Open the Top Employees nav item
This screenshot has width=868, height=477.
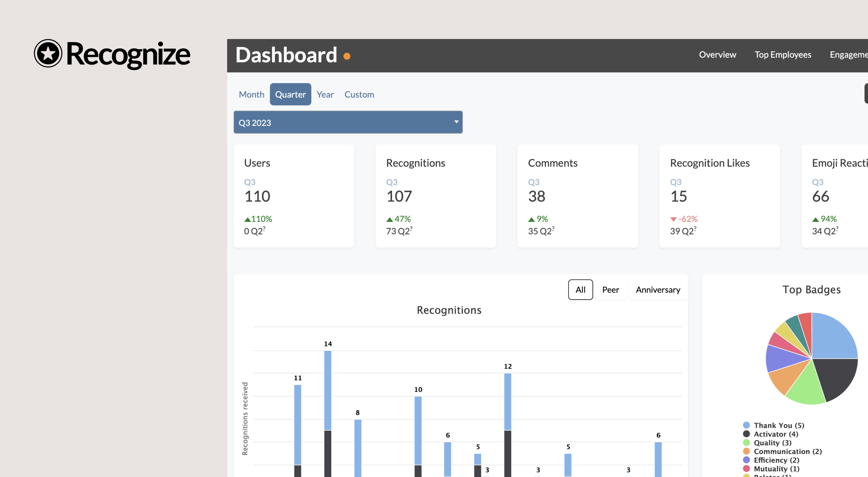(x=783, y=55)
